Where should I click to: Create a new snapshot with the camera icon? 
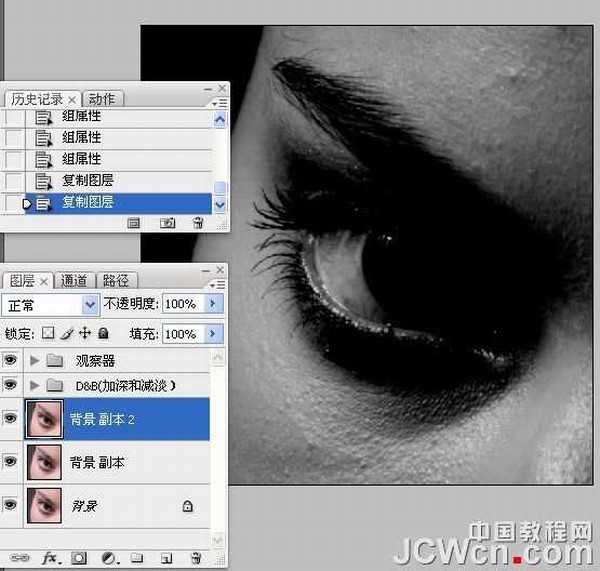168,224
